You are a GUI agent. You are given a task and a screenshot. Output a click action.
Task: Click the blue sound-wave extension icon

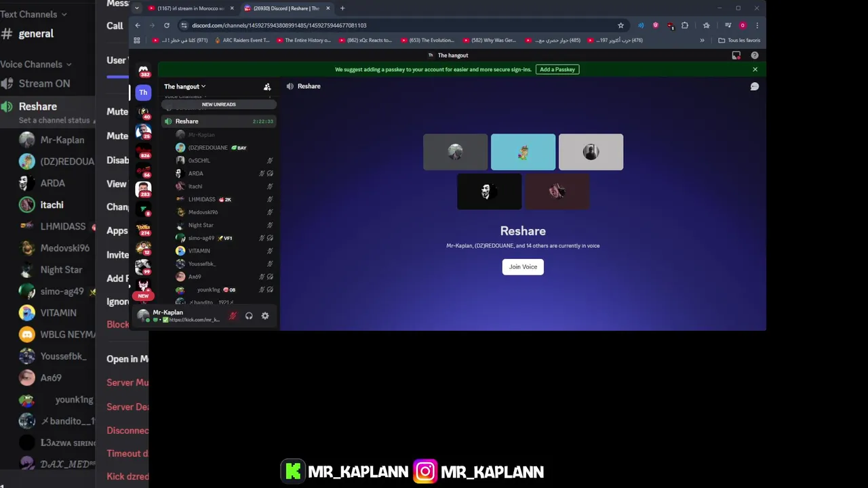pos(641,25)
